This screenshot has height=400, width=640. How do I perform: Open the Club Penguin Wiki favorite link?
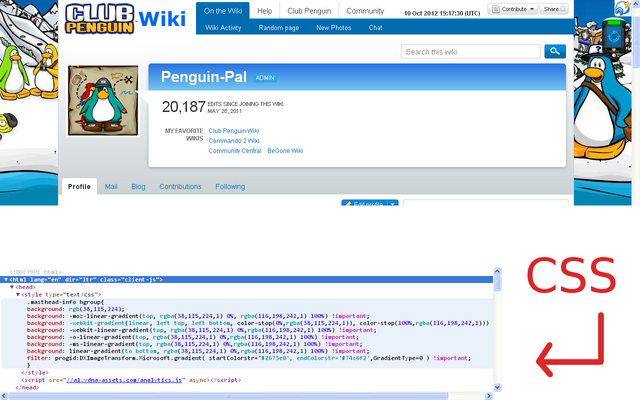click(233, 131)
